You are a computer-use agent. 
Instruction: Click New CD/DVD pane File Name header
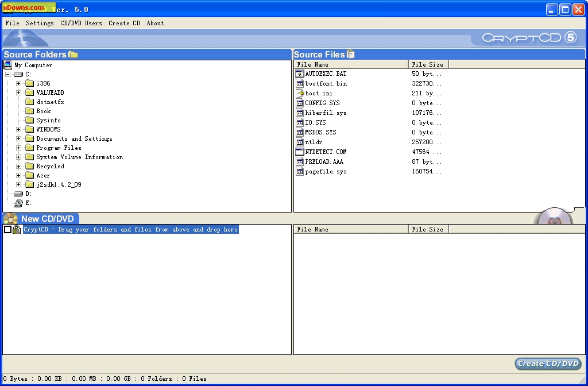(x=351, y=229)
